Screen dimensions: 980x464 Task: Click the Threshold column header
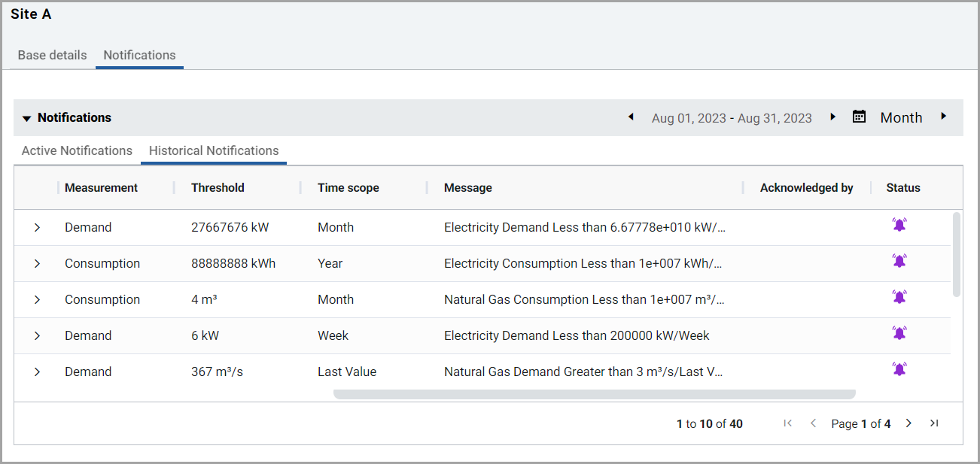coord(218,188)
